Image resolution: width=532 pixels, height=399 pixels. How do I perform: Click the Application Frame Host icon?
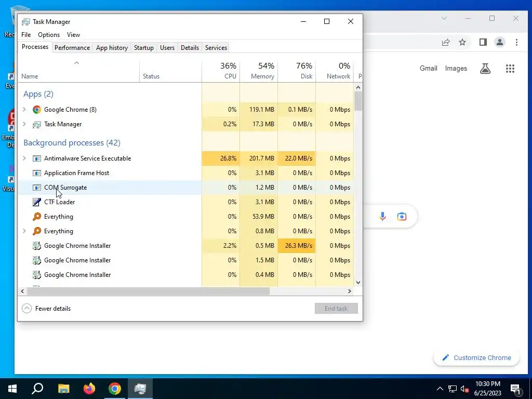(x=37, y=173)
